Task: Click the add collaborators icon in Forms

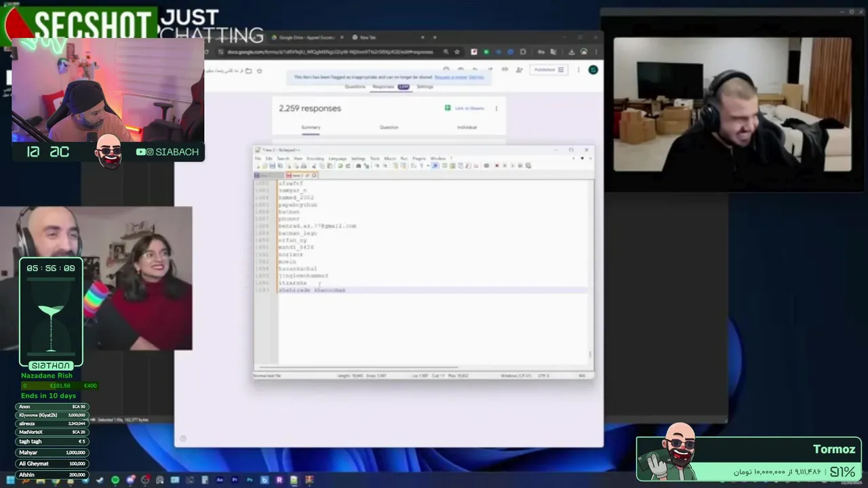Action: [x=519, y=70]
